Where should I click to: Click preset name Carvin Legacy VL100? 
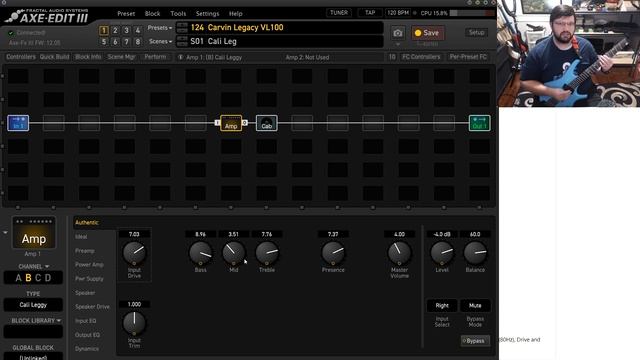(245, 27)
